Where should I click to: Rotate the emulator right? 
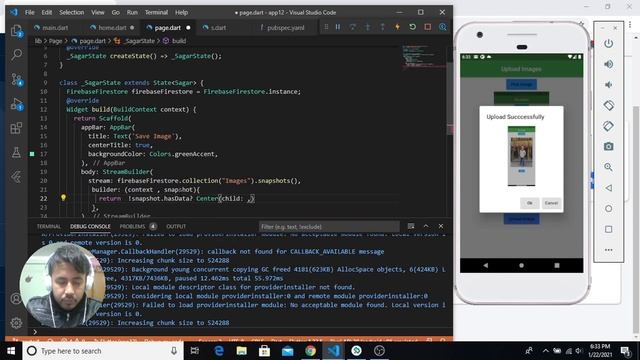click(x=609, y=126)
